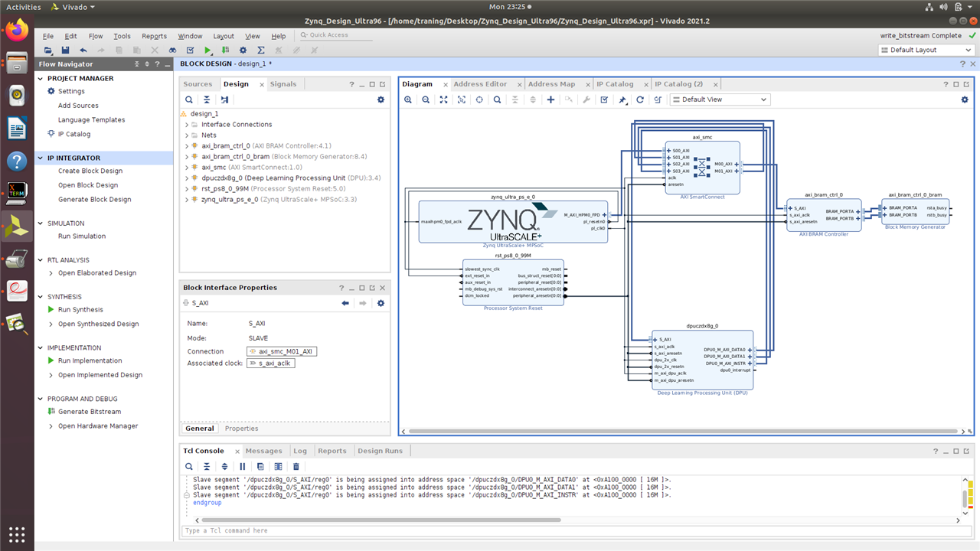Open Design panel settings gear
The image size is (980, 551).
[381, 99]
